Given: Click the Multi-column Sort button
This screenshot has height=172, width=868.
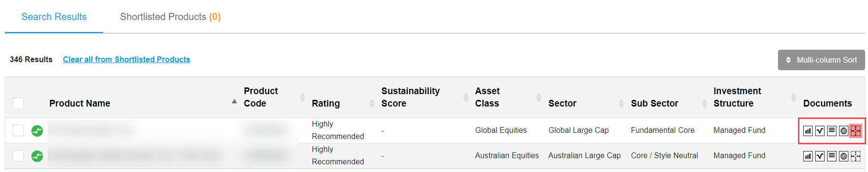Looking at the screenshot, I should click(821, 60).
